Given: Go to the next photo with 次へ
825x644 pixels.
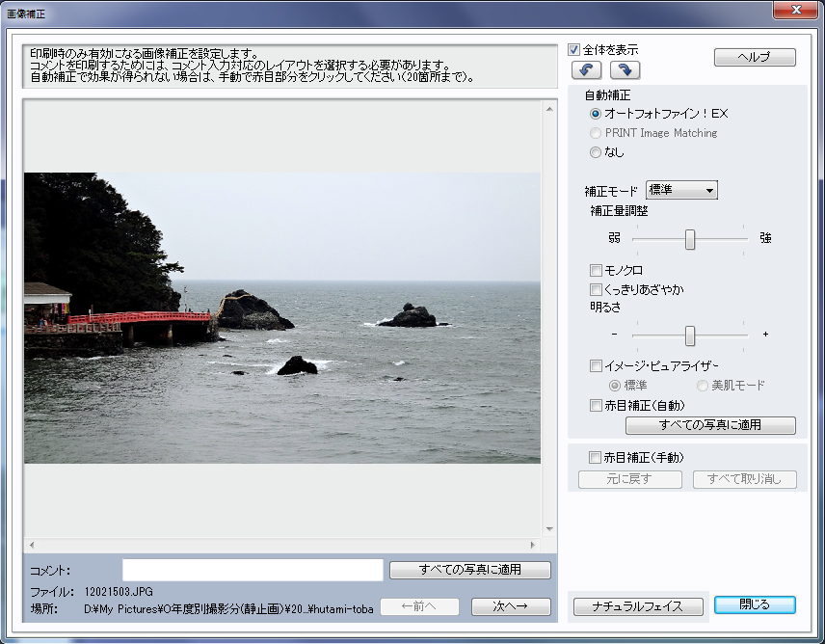Looking at the screenshot, I should [511, 606].
